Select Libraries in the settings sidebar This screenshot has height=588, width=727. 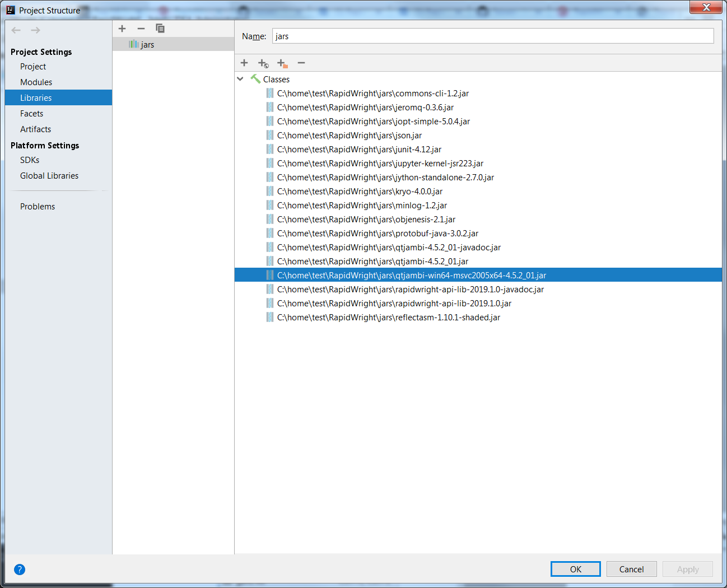pyautogui.click(x=58, y=97)
